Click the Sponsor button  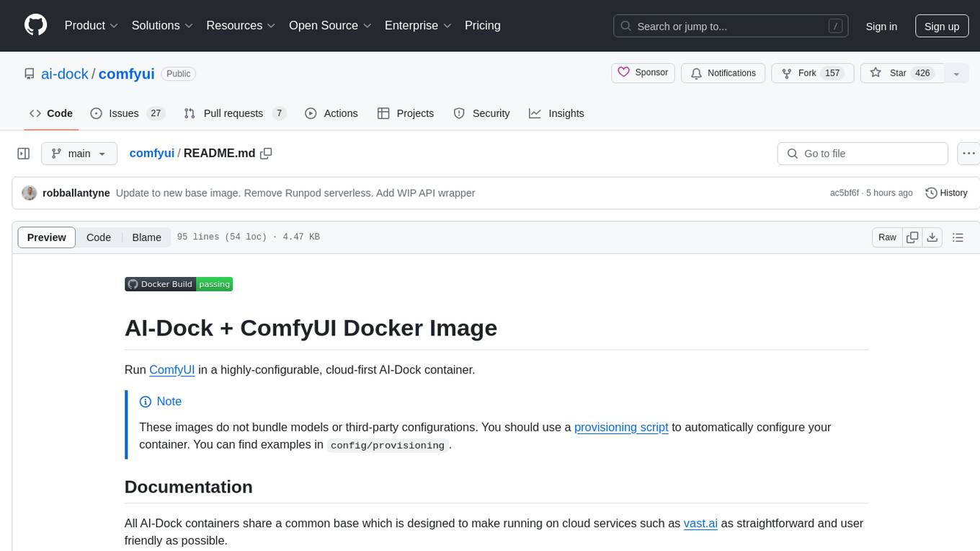pyautogui.click(x=643, y=73)
